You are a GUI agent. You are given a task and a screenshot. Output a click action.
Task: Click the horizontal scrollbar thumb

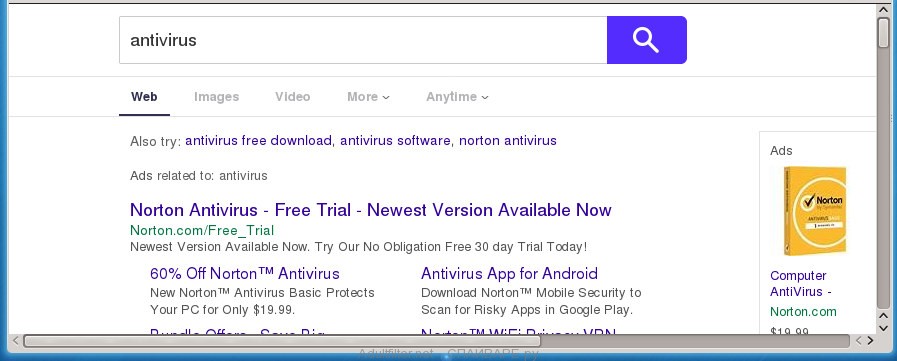tap(281, 341)
